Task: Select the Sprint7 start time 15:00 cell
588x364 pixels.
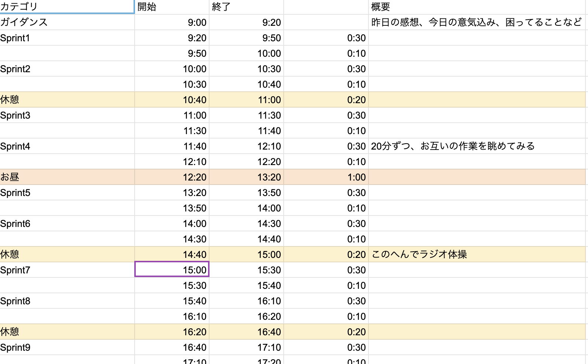Action: tap(172, 269)
